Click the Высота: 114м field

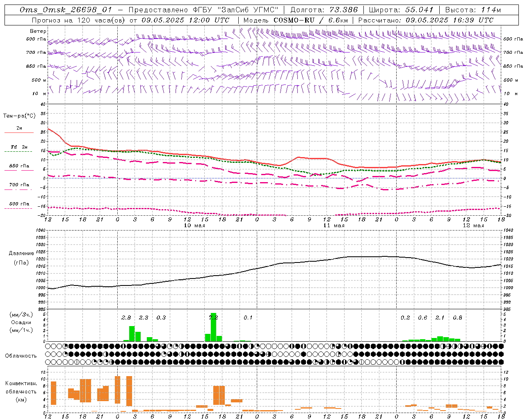click(x=473, y=10)
